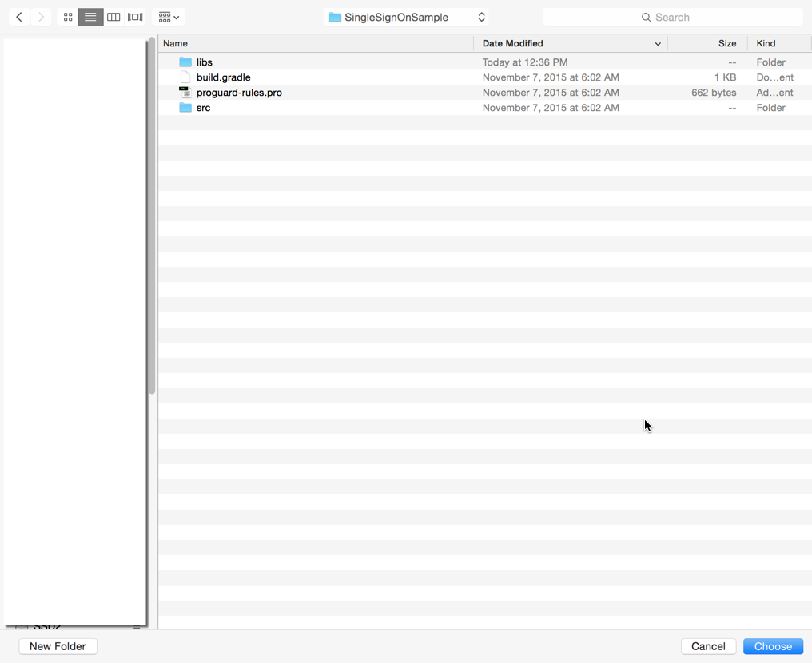
Task: Click the 'Ad…ent' kind cell
Action: click(x=774, y=93)
